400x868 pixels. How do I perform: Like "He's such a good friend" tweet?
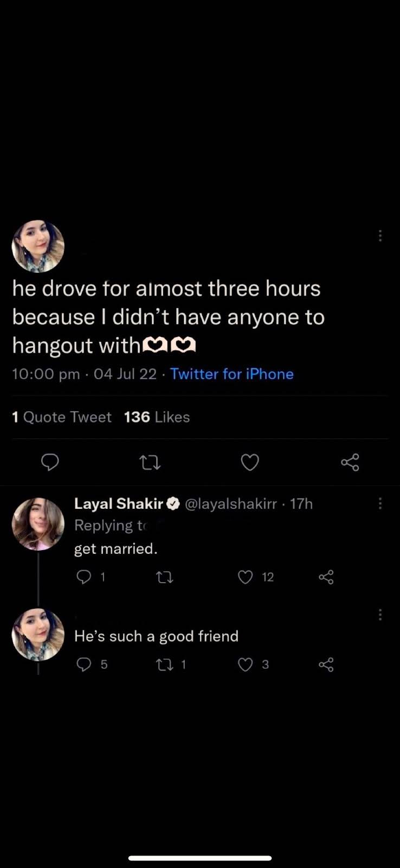[246, 665]
